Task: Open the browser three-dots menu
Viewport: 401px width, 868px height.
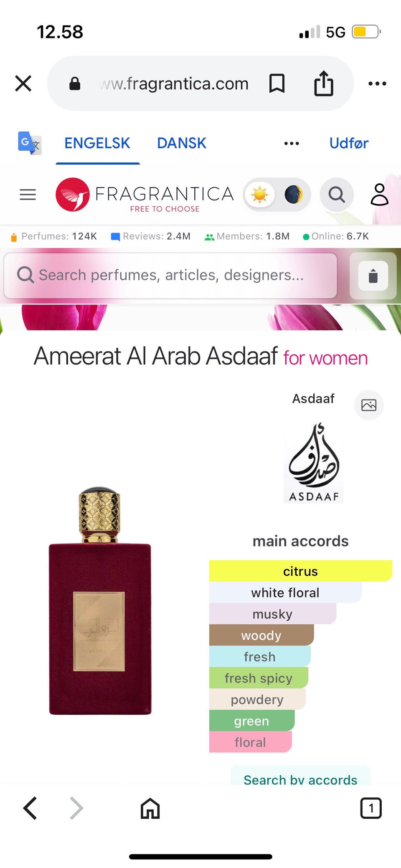Action: [x=377, y=84]
